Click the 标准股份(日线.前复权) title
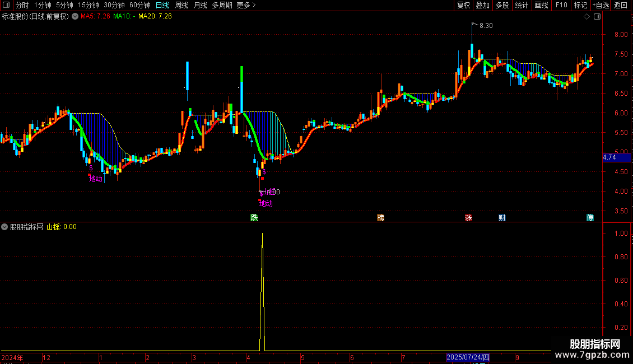633x364 pixels. tap(35, 17)
